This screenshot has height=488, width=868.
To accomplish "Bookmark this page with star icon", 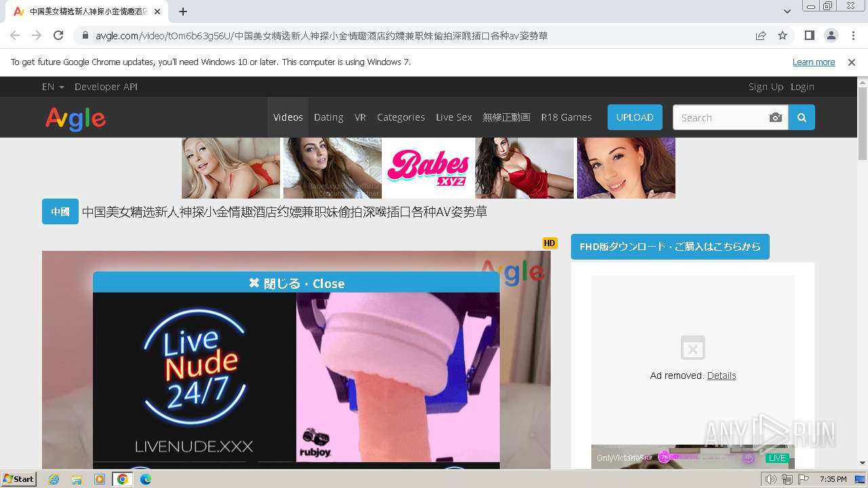I will 783,35.
